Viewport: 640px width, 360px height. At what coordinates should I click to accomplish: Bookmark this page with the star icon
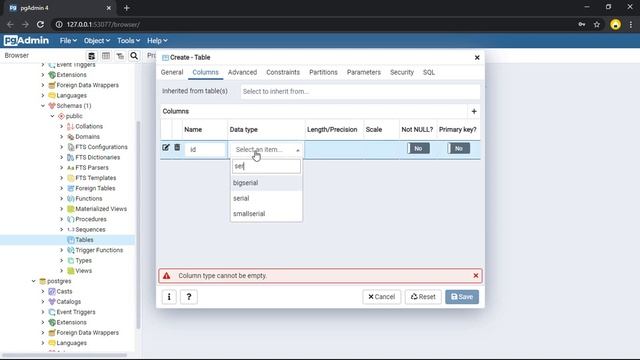tap(597, 24)
